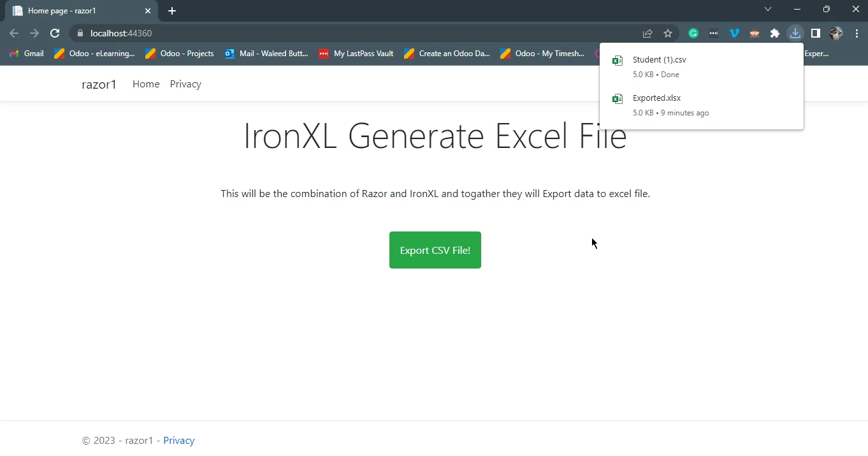Open the Exported.xlsx download entry
Image resolution: width=868 pixels, height=456 pixels.
tap(656, 98)
